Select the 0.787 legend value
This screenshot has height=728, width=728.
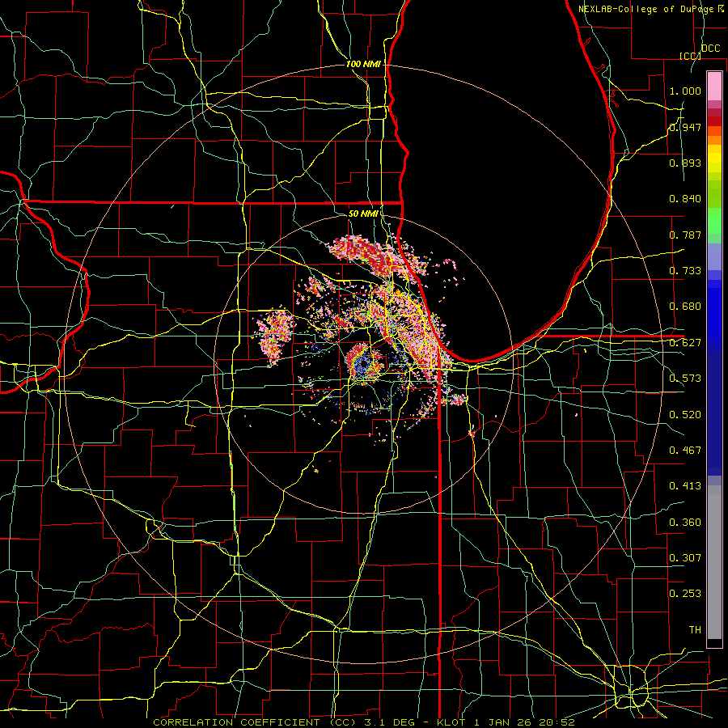(685, 235)
